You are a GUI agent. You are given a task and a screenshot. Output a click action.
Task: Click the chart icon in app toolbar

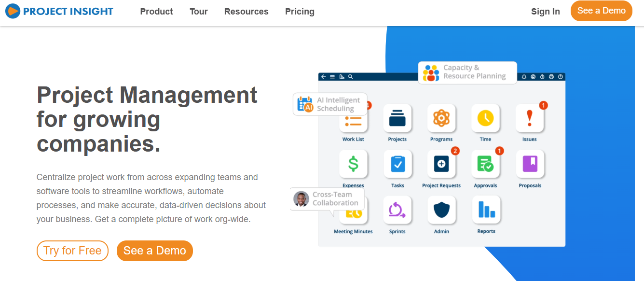[x=342, y=77]
